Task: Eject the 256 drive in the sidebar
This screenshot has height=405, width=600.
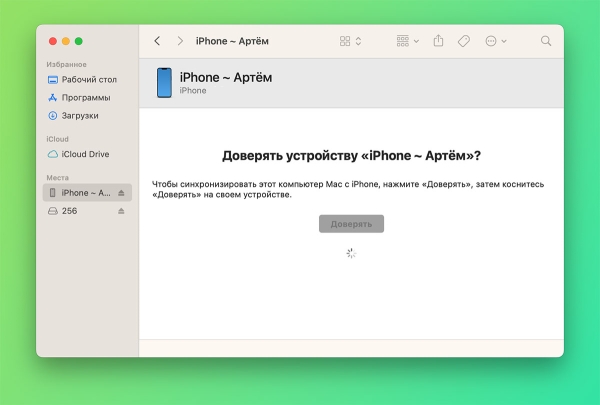Action: click(x=122, y=211)
